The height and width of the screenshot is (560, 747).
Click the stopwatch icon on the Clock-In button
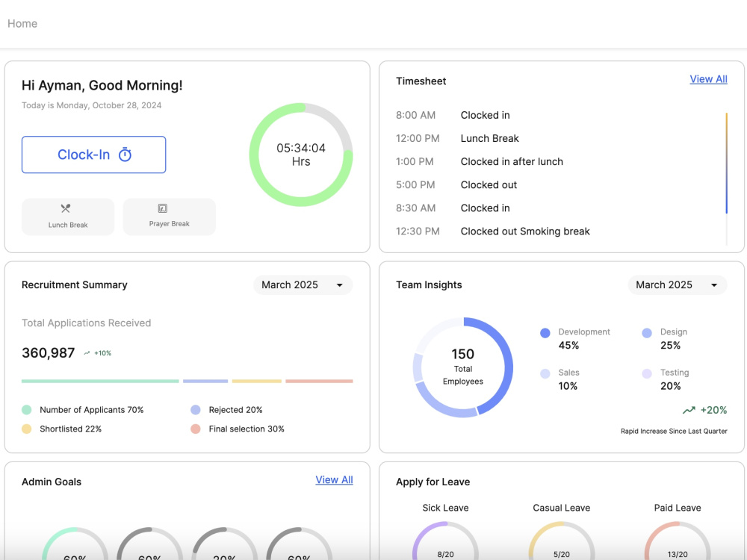(125, 155)
